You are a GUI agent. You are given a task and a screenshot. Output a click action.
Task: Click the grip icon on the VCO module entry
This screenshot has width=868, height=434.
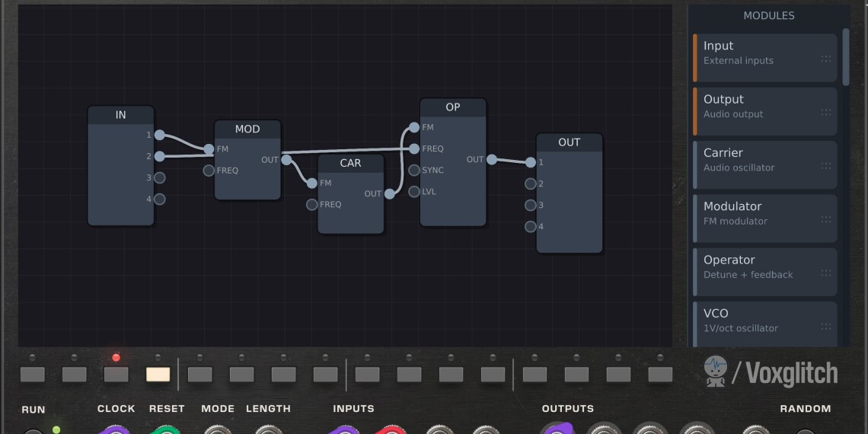coord(826,327)
